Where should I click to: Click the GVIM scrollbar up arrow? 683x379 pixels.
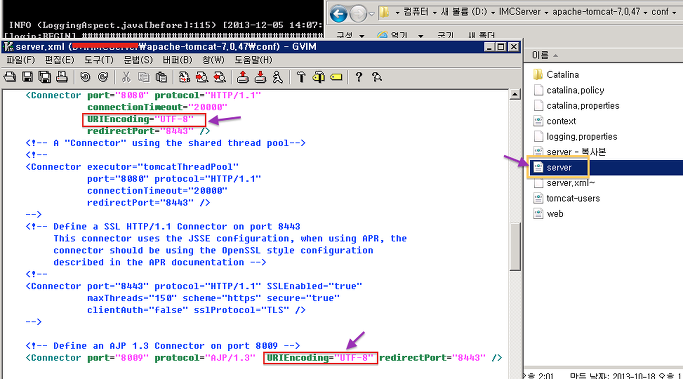point(514,95)
